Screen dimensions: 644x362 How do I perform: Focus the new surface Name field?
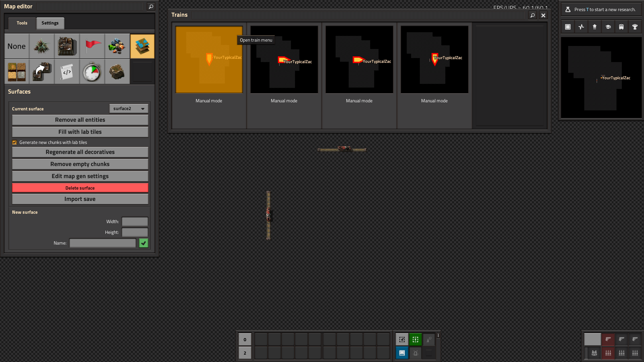click(103, 243)
